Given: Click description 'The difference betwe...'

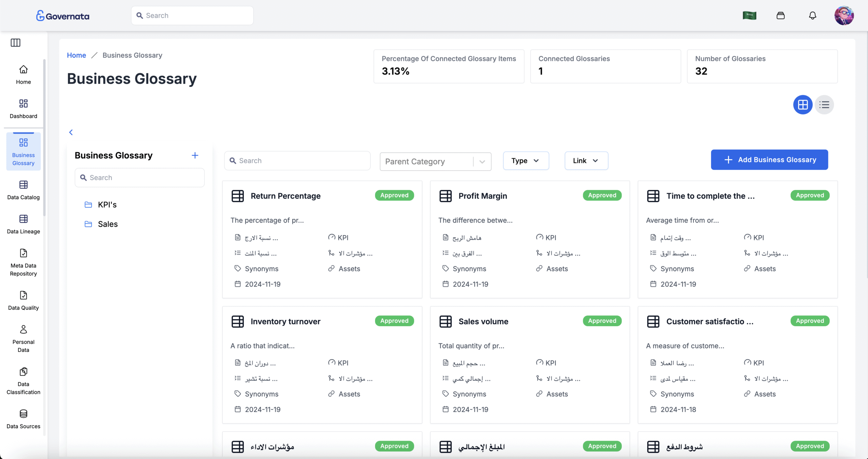Looking at the screenshot, I should click(475, 220).
